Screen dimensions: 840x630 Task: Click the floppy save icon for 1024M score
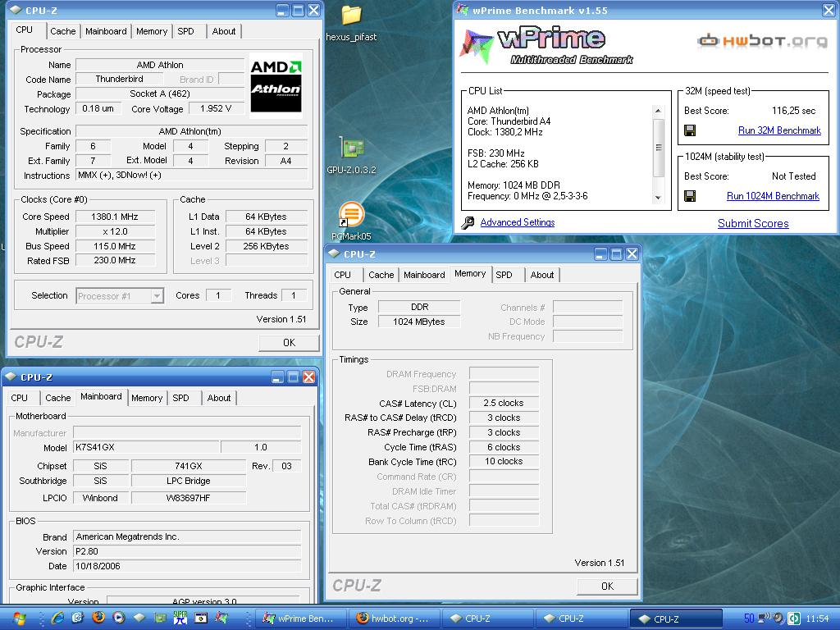[690, 196]
